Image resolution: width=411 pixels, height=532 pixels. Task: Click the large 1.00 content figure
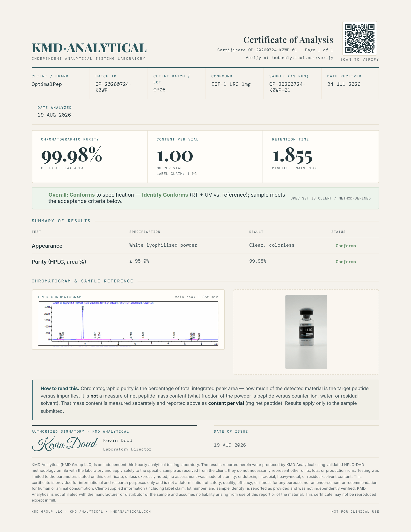(x=175, y=156)
